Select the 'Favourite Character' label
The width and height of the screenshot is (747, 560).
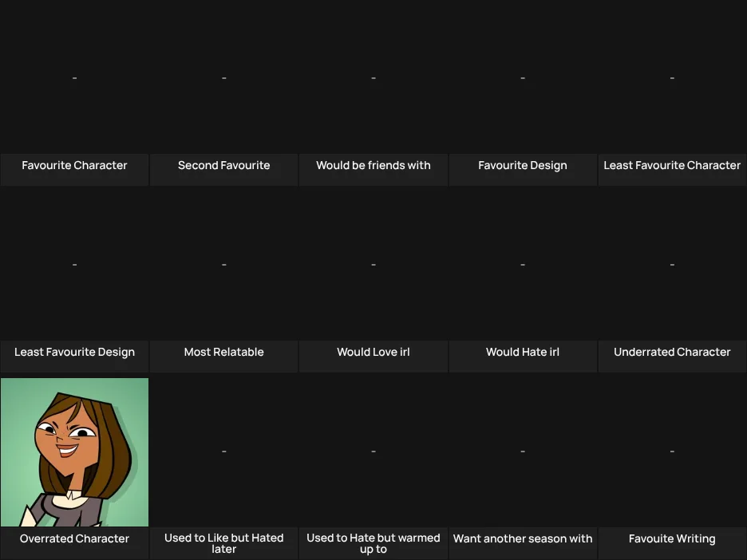(74, 165)
